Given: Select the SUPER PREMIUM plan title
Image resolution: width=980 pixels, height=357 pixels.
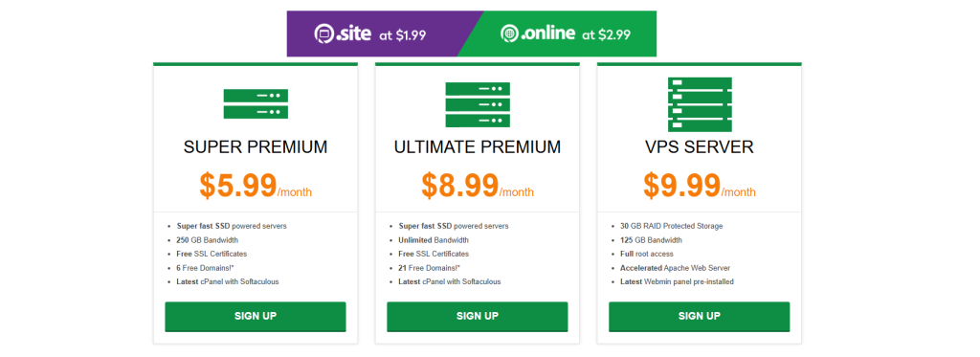Looking at the screenshot, I should [256, 147].
